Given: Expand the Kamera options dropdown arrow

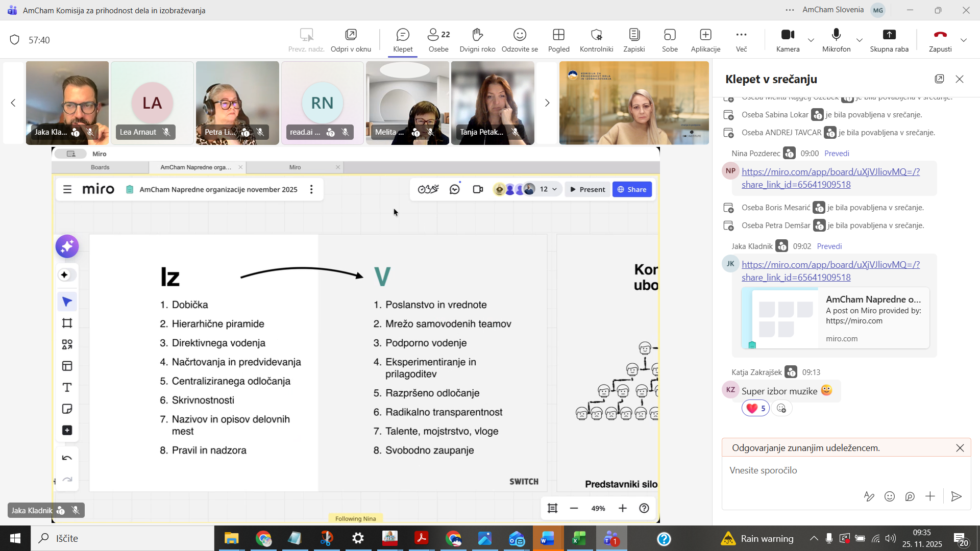Looking at the screenshot, I should [x=811, y=40].
